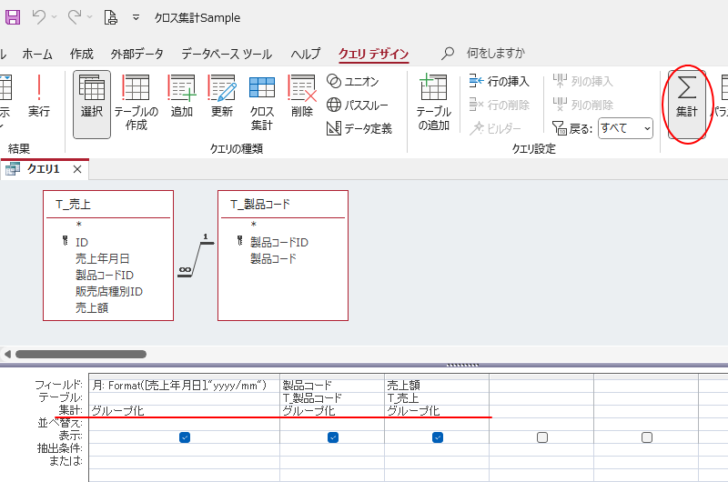Open the 作成 ribbon tab

coord(81,54)
